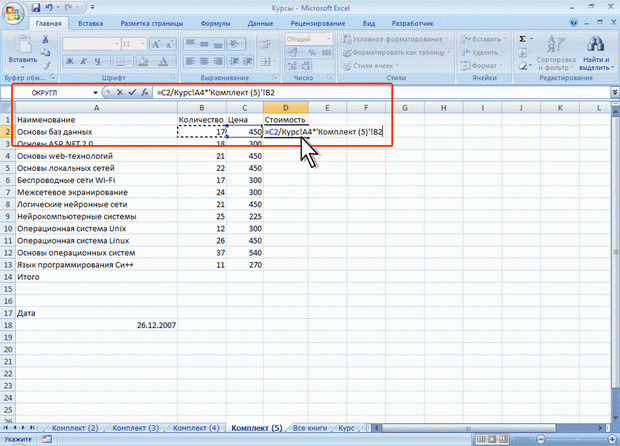
Task: Click the increase decimal icon
Action: pos(292,66)
